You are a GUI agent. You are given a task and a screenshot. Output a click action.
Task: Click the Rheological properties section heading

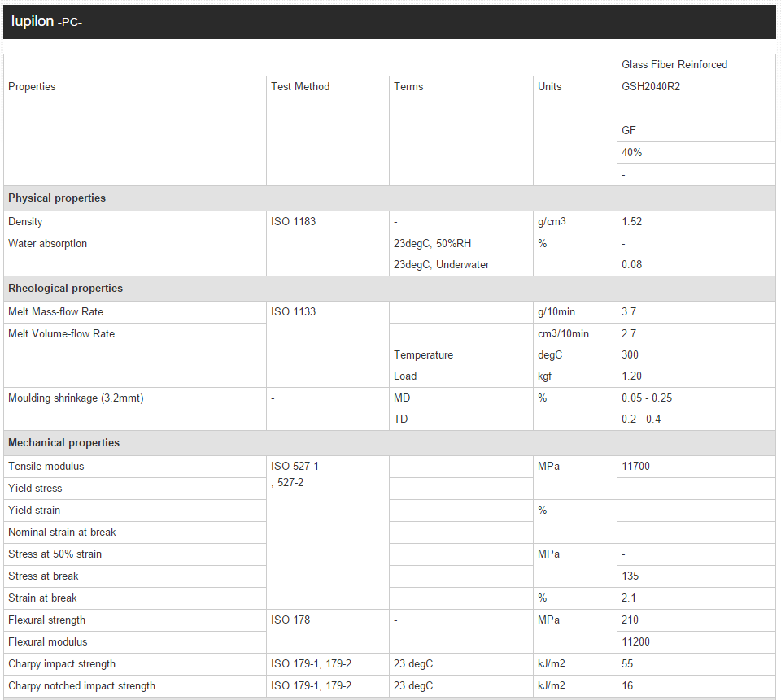click(x=65, y=289)
